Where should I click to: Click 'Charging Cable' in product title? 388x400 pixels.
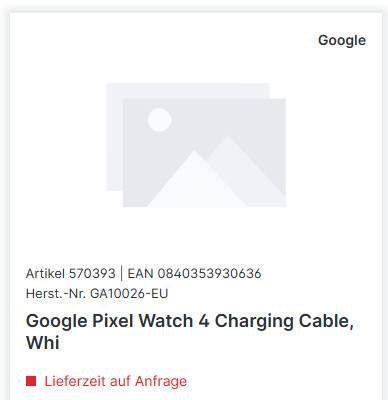(x=284, y=322)
